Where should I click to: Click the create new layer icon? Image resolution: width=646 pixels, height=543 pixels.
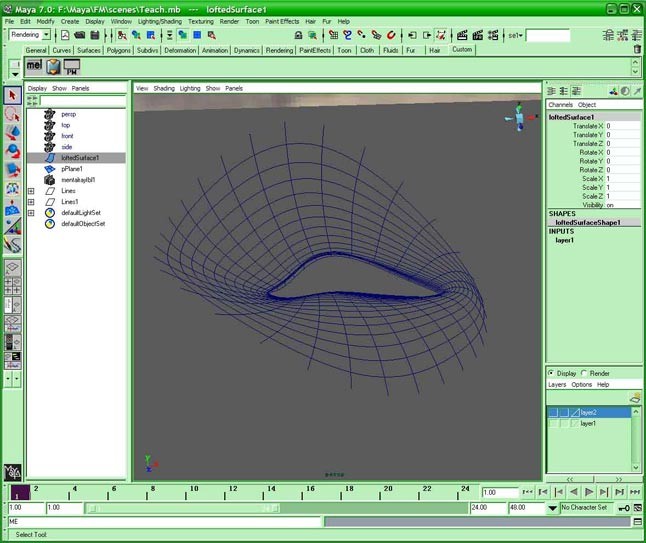635,398
